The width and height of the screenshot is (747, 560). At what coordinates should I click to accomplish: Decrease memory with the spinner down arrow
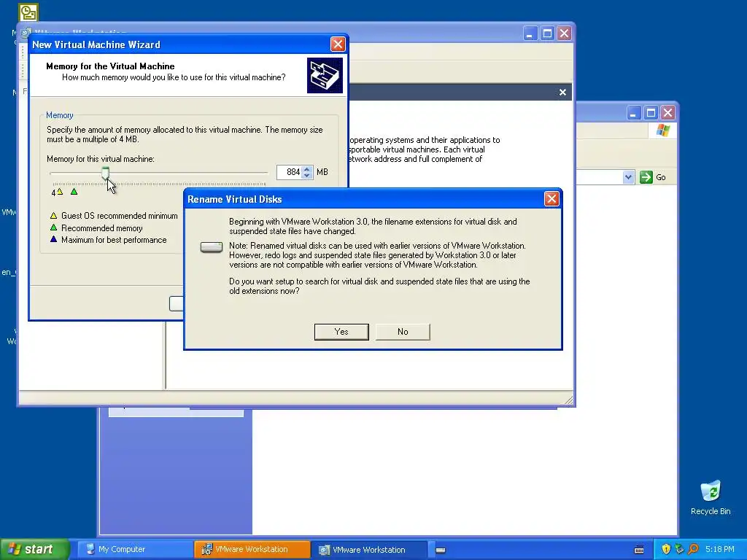pyautogui.click(x=307, y=176)
